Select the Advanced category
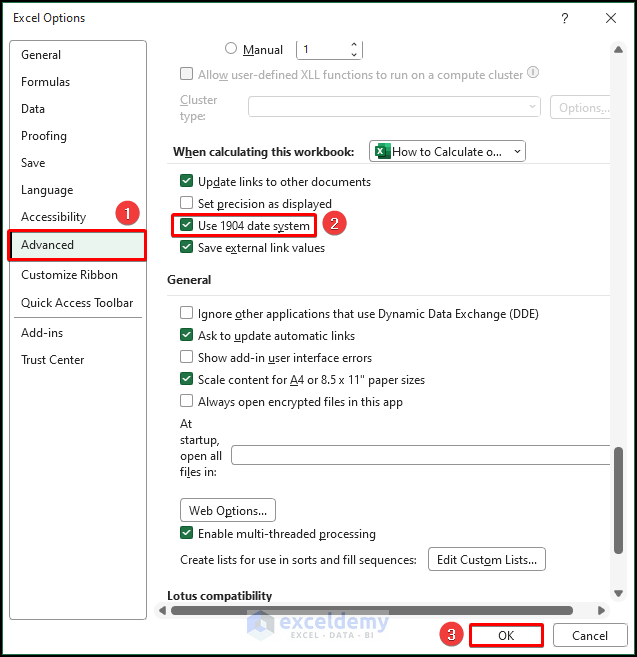The width and height of the screenshot is (637, 657). click(x=77, y=245)
